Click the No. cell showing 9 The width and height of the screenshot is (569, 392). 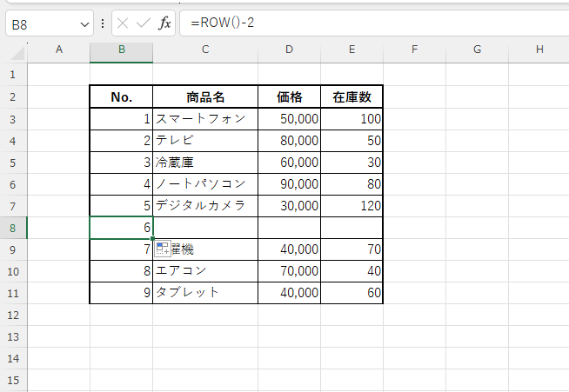[x=122, y=293]
